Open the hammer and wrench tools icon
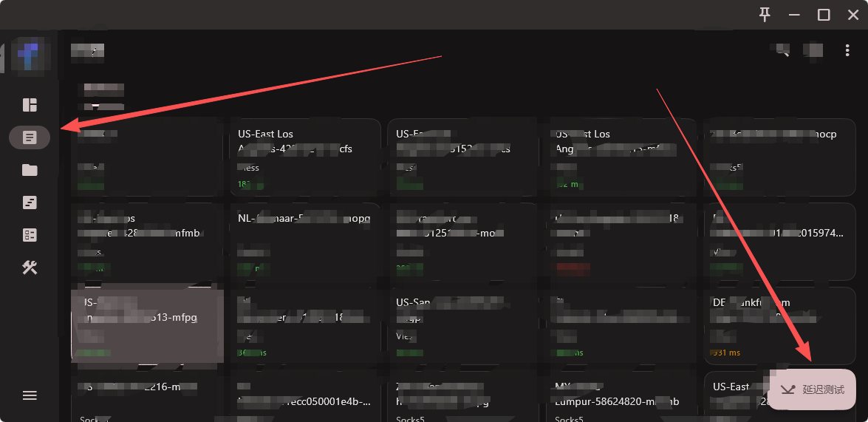This screenshot has width=868, height=422. (x=30, y=268)
